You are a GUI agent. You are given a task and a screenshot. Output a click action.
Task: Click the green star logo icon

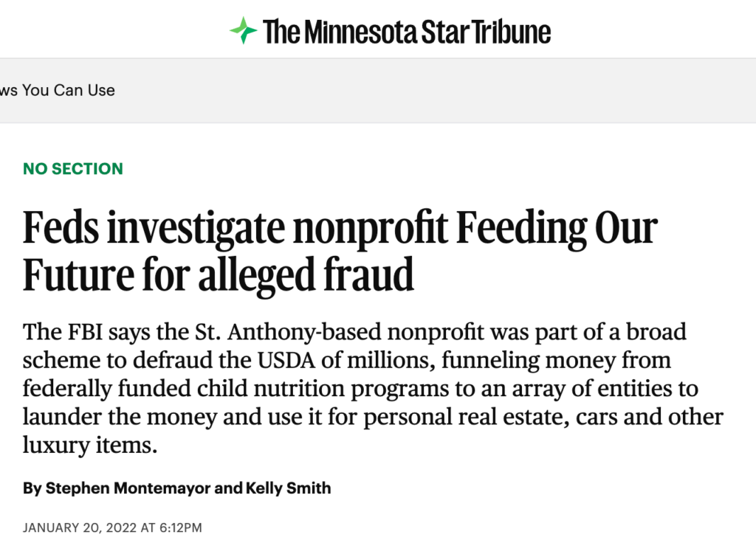click(243, 31)
